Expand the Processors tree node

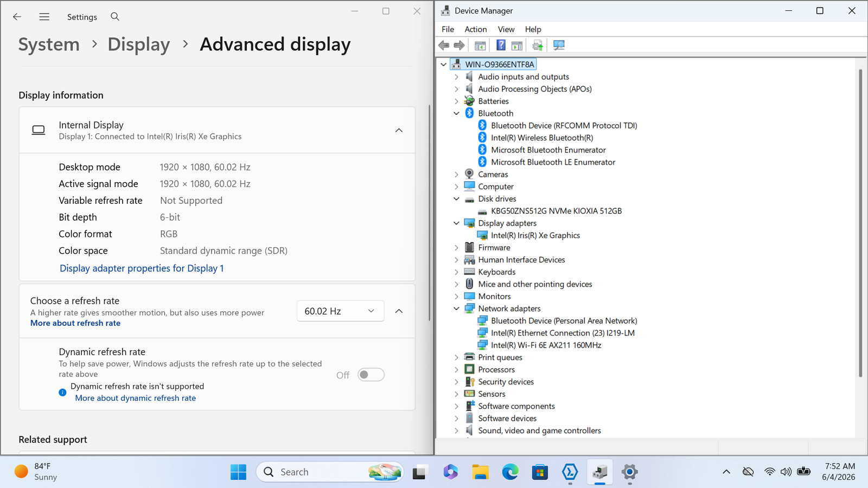coord(456,370)
